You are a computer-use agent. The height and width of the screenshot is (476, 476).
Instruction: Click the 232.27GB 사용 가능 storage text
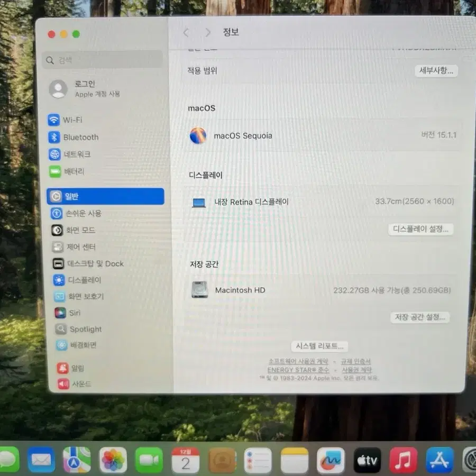coord(392,290)
